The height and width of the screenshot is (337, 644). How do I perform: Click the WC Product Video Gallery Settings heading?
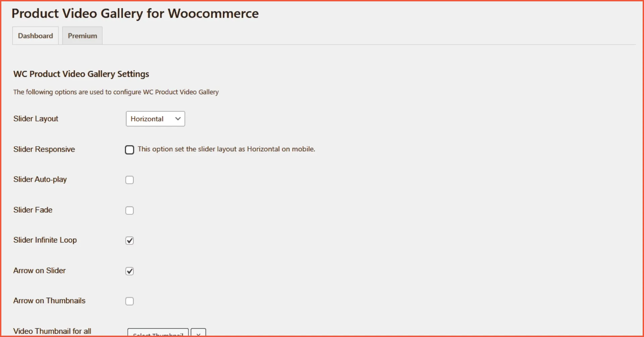point(80,74)
